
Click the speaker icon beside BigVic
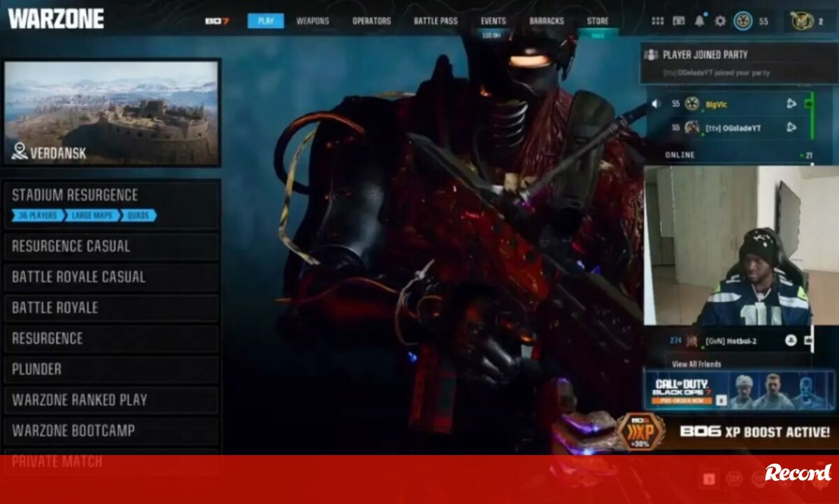coord(656,104)
